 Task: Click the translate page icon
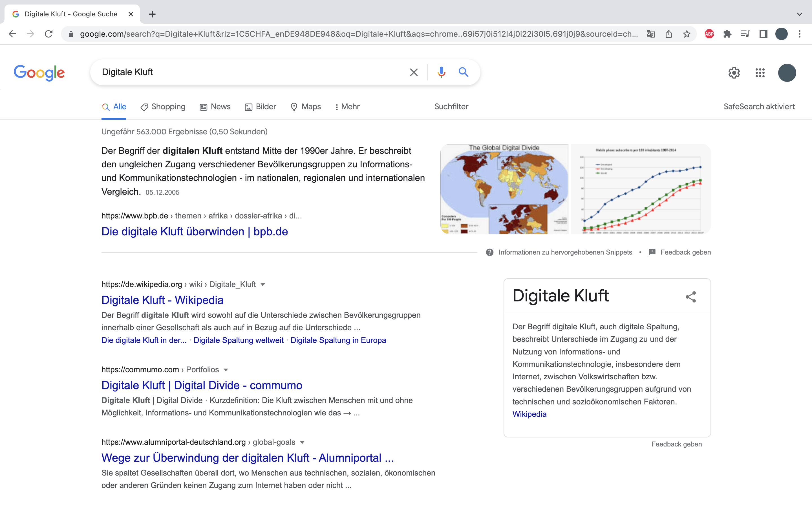[x=651, y=34]
